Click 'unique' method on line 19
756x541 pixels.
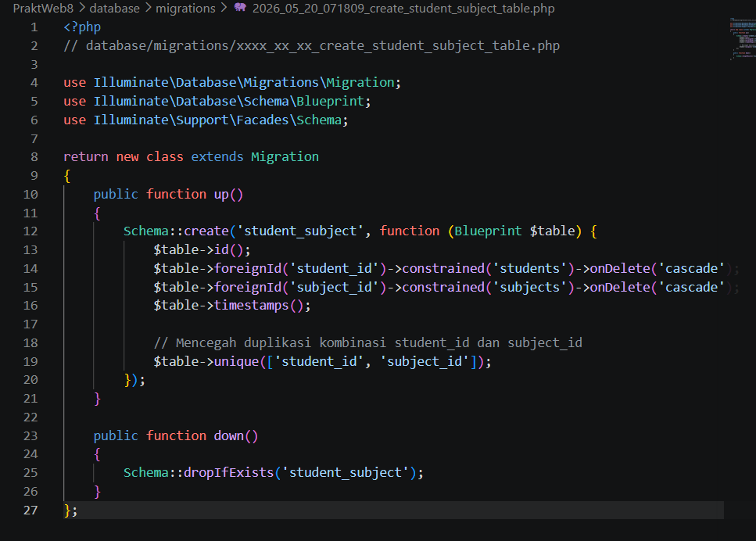[236, 362]
